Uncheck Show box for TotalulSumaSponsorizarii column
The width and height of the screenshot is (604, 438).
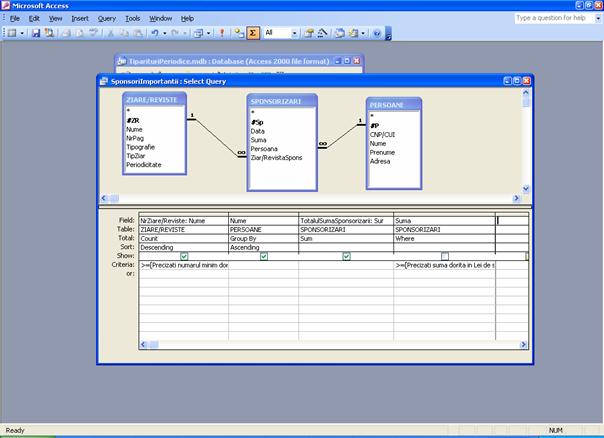coord(346,256)
